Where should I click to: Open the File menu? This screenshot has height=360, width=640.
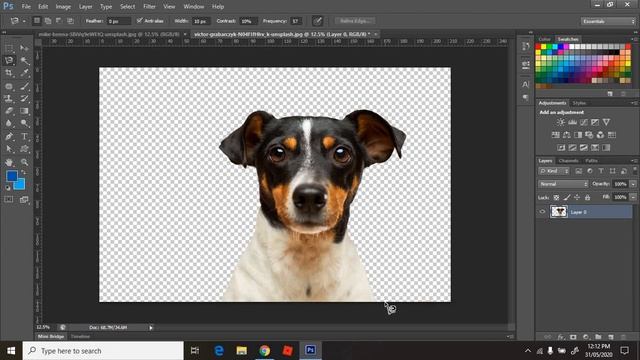(26, 7)
